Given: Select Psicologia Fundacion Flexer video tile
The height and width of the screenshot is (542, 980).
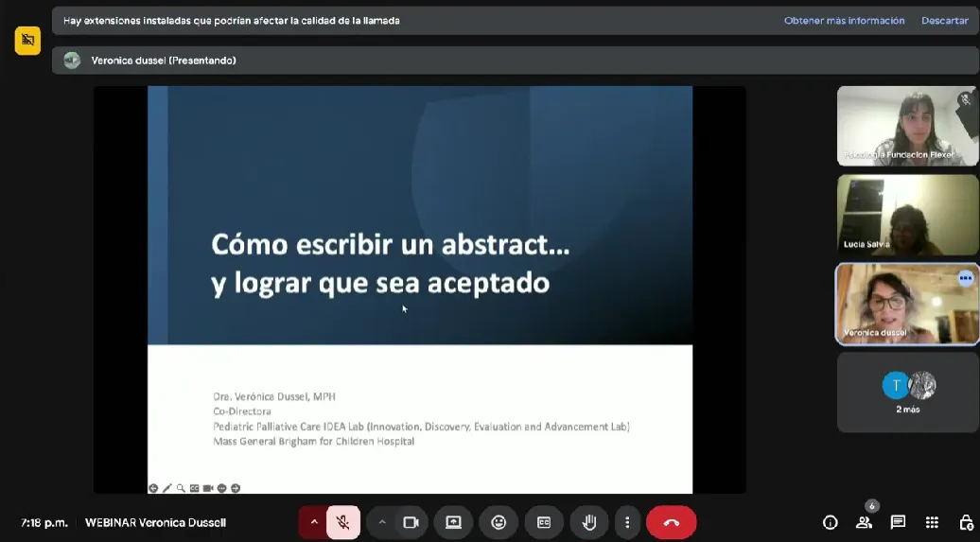Looking at the screenshot, I should (907, 126).
